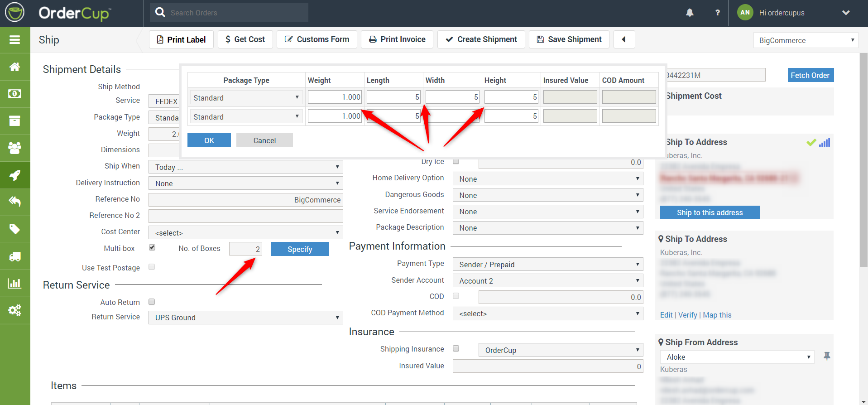Click Get Cost toolbar button
The width and height of the screenshot is (868, 405).
(245, 39)
